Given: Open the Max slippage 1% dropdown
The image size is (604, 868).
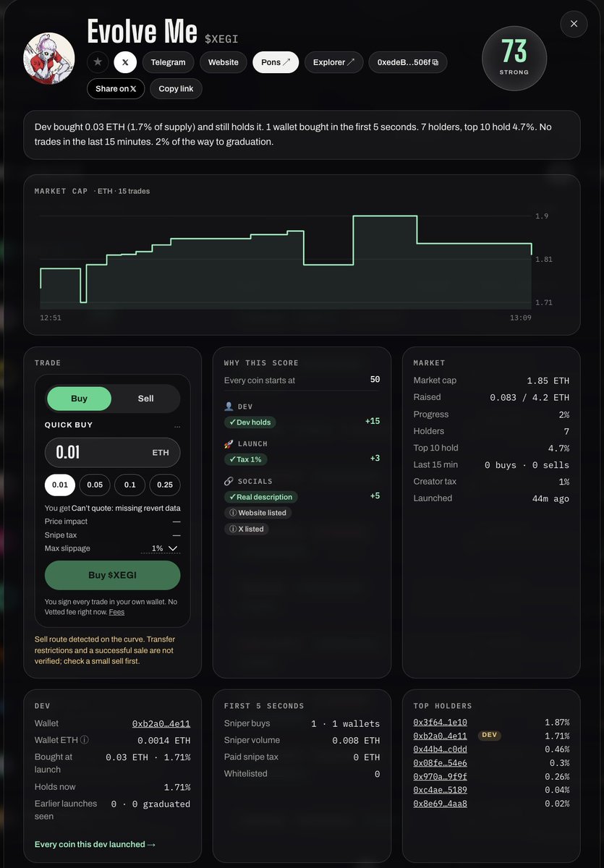Looking at the screenshot, I should (161, 548).
